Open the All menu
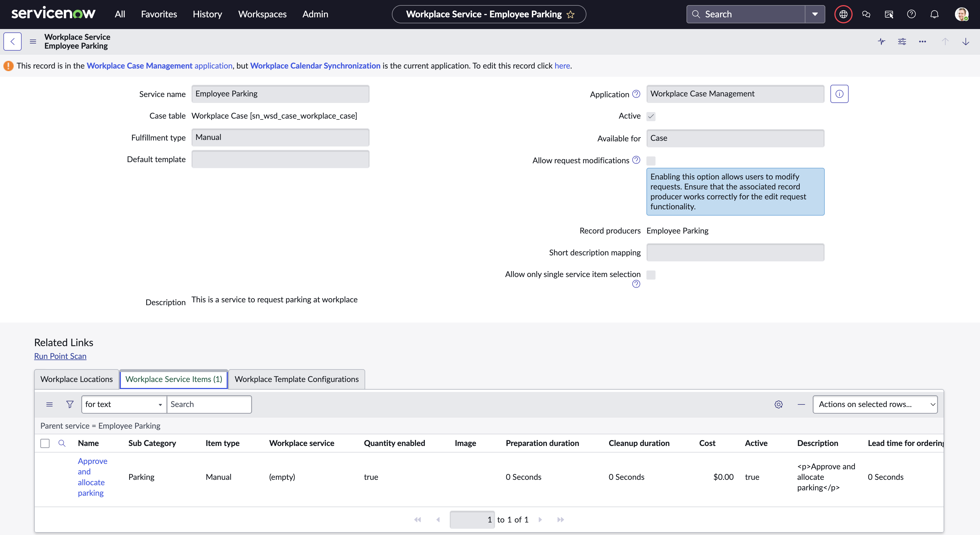Image resolution: width=980 pixels, height=535 pixels. click(120, 15)
